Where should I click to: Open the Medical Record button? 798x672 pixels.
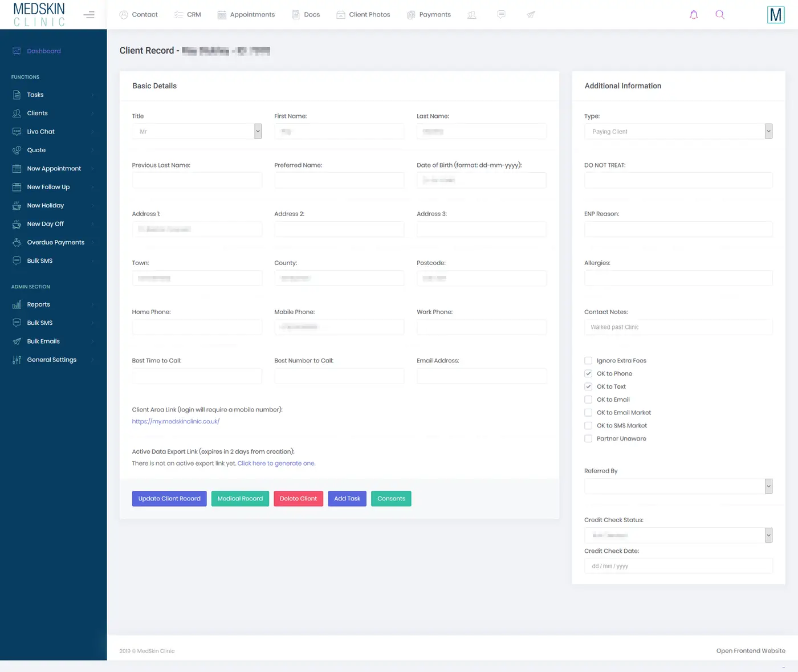240,499
